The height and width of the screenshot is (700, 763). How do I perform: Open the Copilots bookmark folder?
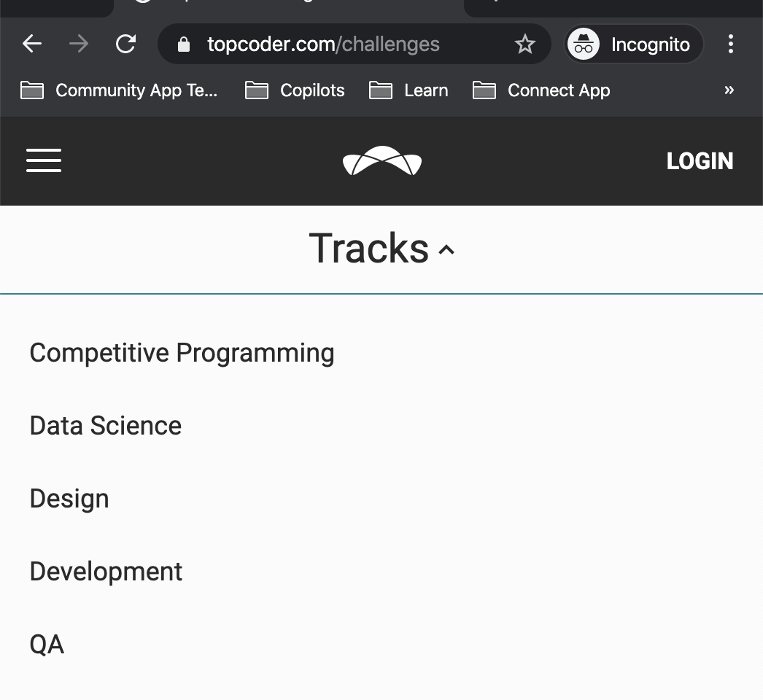click(x=295, y=90)
